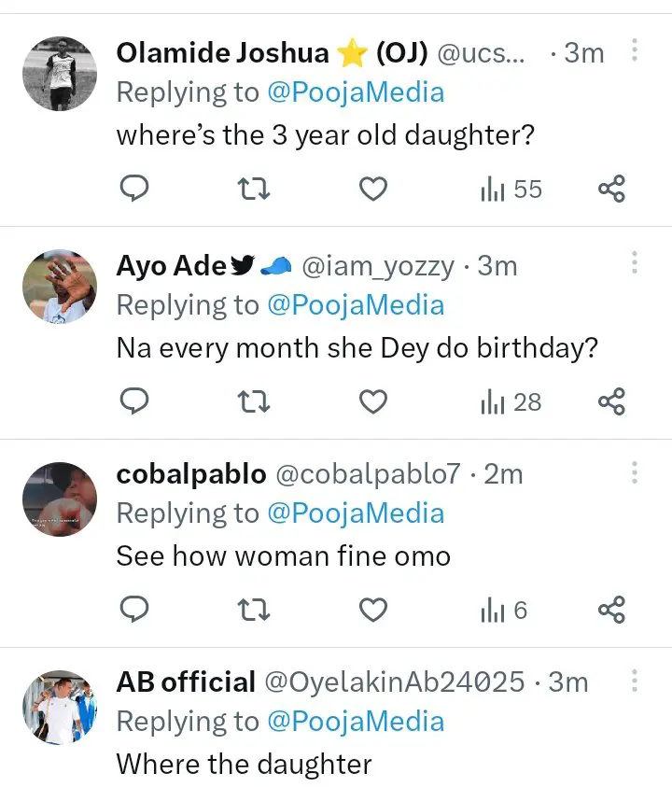Open @PoojaMedia link in AB official's reply
This screenshot has height=787, width=672.
click(x=357, y=722)
